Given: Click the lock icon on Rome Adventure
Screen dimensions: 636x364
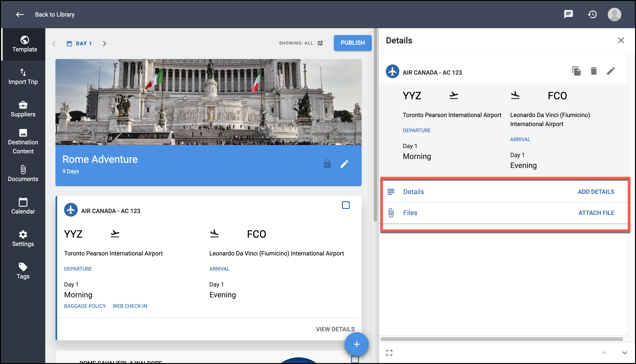Looking at the screenshot, I should point(327,164).
